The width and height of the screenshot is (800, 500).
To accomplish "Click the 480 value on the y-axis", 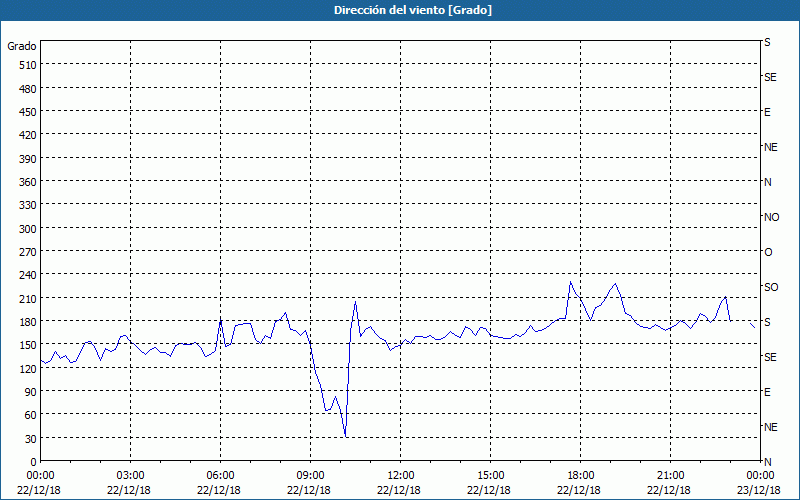I will click(28, 89).
